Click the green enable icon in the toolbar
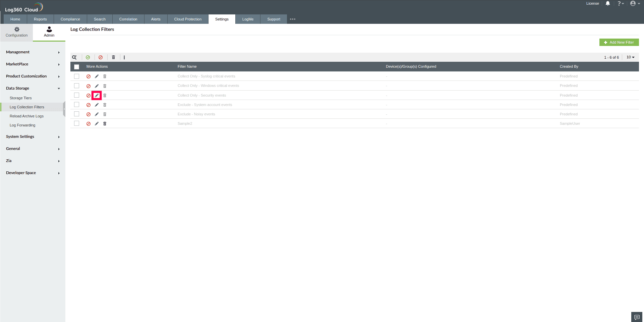The width and height of the screenshot is (644, 322). [88, 57]
